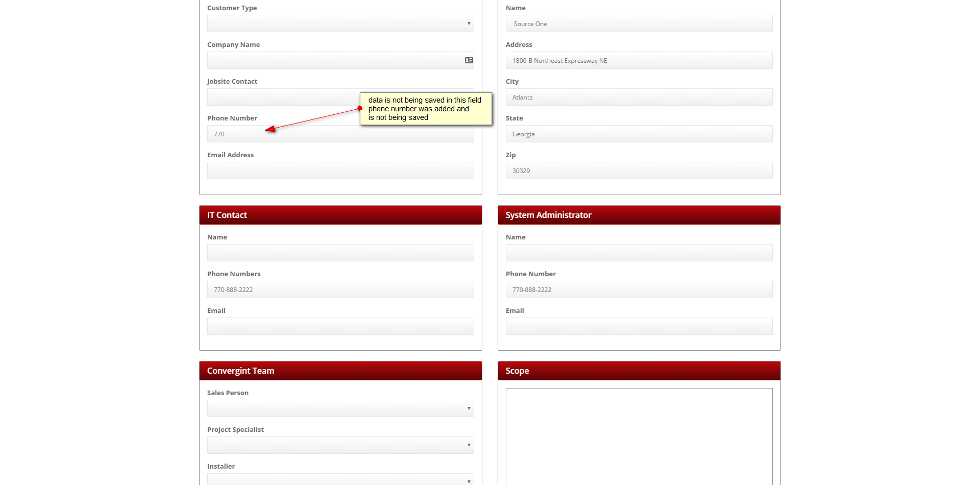Edit the Zip field showing 30329
Viewport: 980px width, 485px height.
tap(639, 171)
